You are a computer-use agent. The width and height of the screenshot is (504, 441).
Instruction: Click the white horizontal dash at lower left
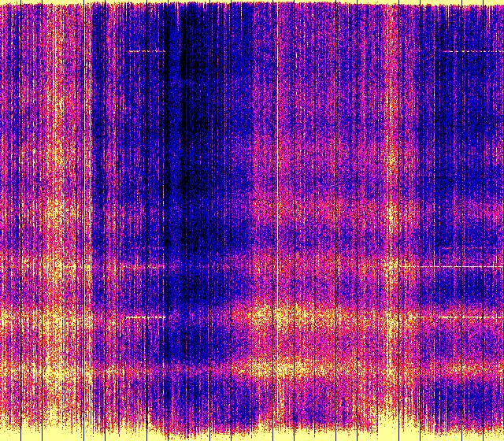click(x=146, y=317)
